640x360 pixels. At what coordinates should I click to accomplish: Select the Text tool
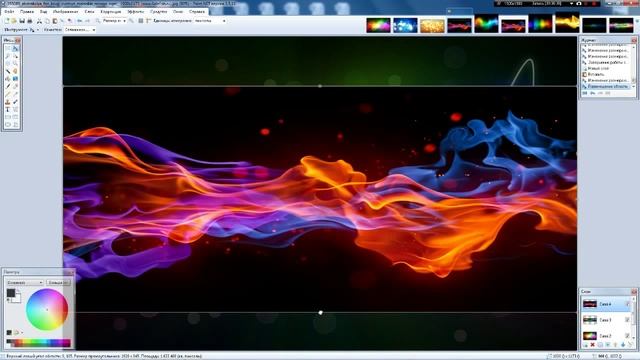pos(8,109)
